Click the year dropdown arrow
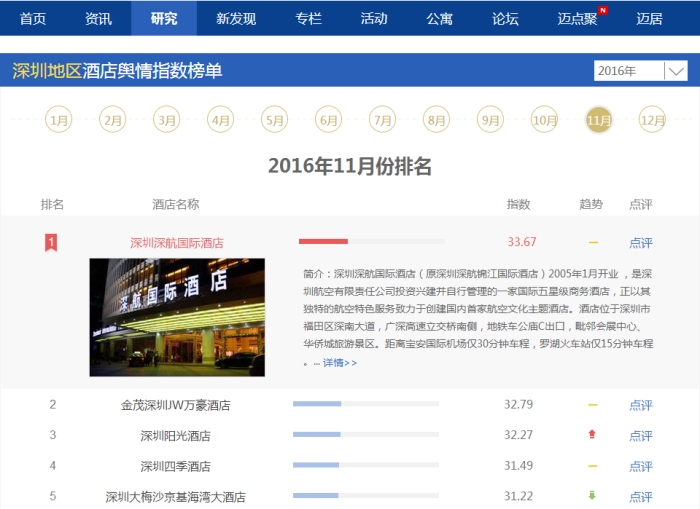700x509 pixels. tap(675, 71)
